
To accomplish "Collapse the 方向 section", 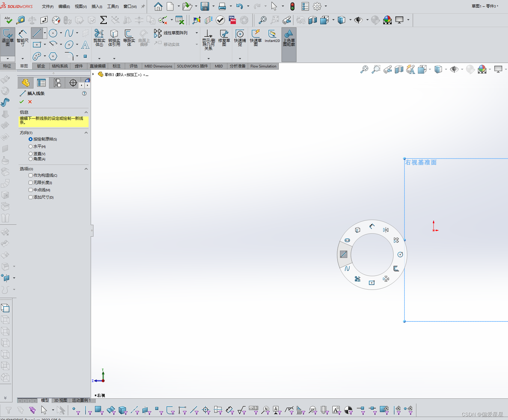I will tap(86, 133).
